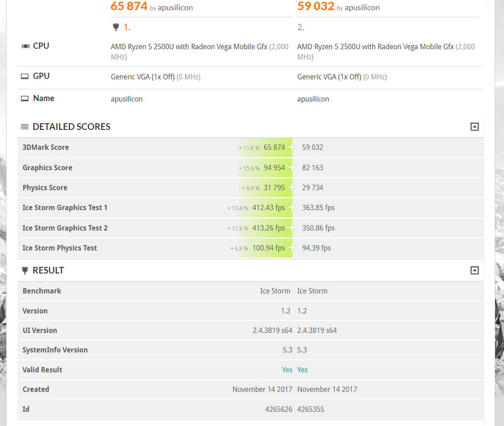Open the 65 874 score result
The width and height of the screenshot is (504, 426).
[129, 6]
